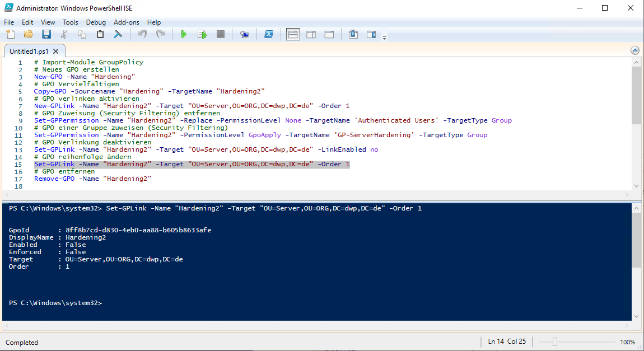Switch to the Untitled1.ps1 tab
The image size is (644, 351).
click(x=29, y=51)
